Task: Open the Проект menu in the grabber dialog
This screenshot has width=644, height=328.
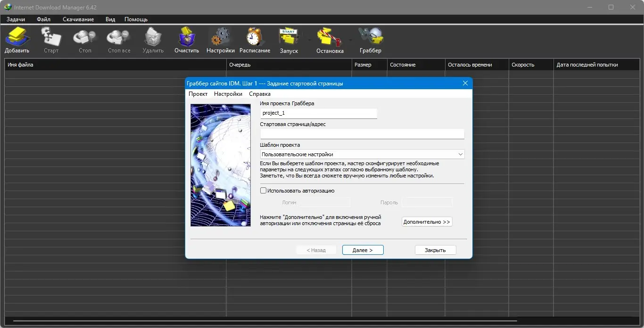Action: pos(198,93)
